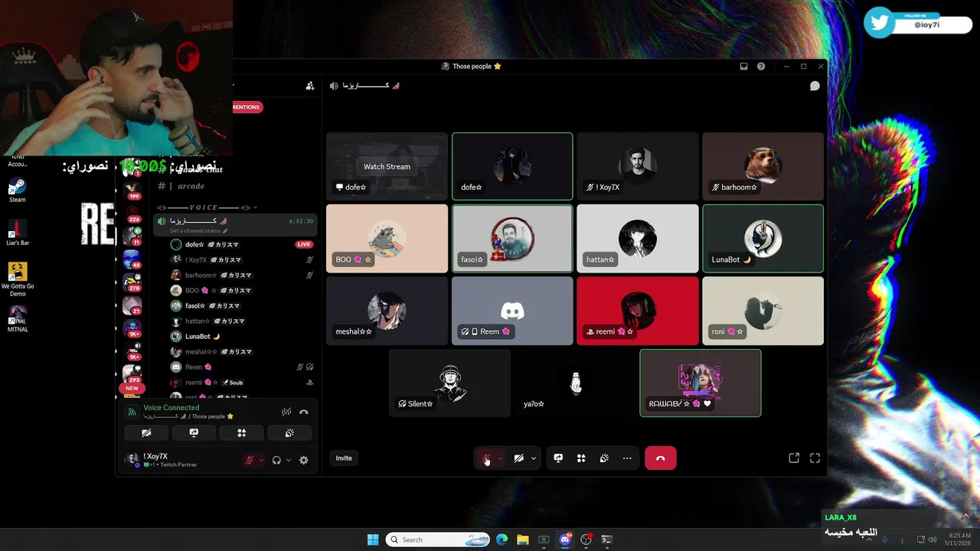Screen dimensions: 980x551
Task: Select the ! Xoy7X video tile
Action: click(638, 166)
